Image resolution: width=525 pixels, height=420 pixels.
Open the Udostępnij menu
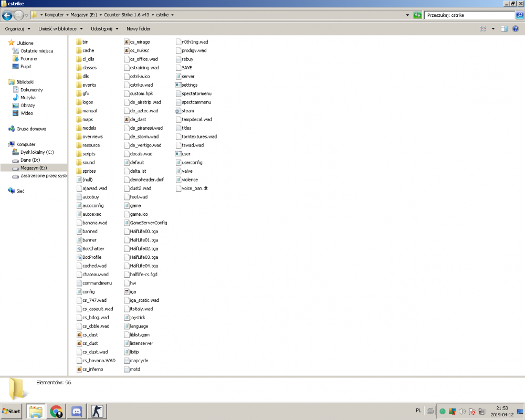point(104,28)
